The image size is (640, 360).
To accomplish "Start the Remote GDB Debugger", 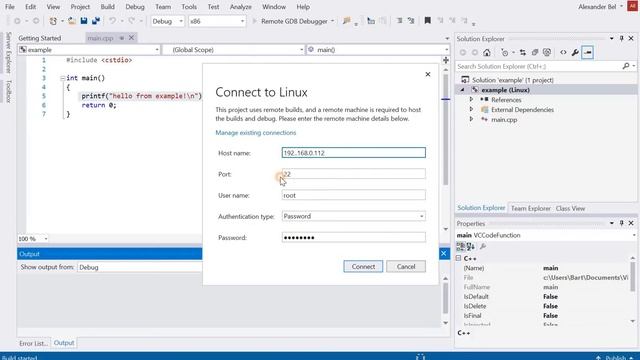I will [x=293, y=21].
